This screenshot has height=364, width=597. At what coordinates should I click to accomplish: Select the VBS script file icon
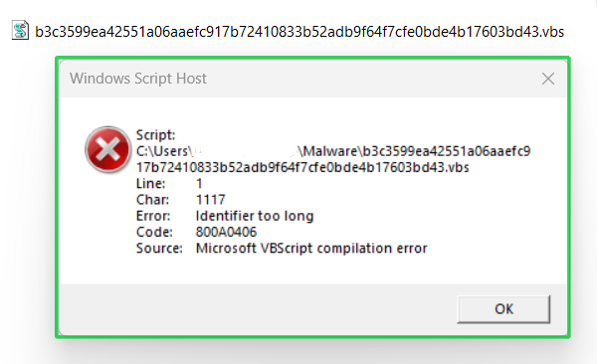[x=20, y=31]
